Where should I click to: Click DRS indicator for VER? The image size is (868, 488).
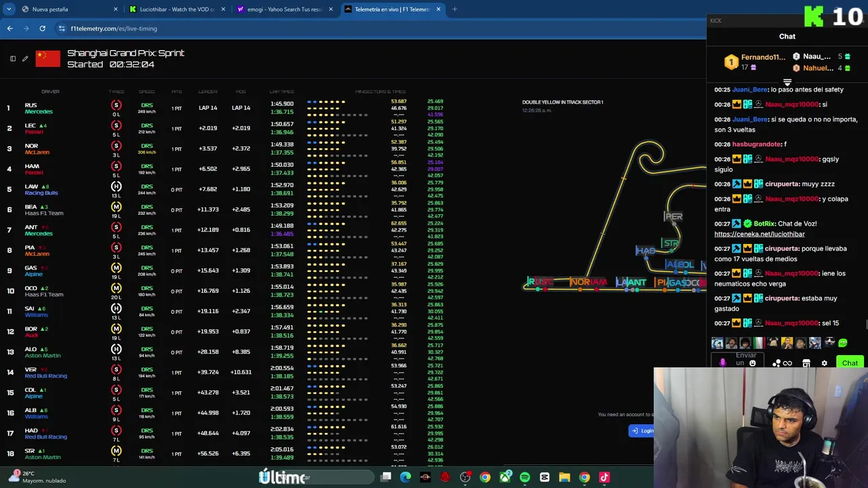[146, 369]
